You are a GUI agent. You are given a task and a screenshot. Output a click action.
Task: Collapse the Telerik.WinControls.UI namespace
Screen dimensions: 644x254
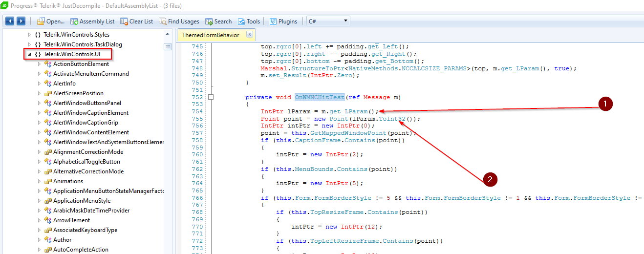[x=30, y=54]
